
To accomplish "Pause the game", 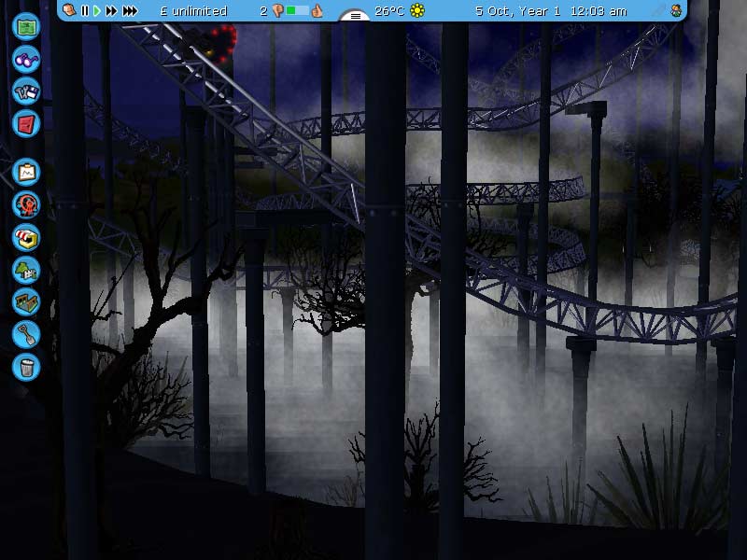I will pos(85,10).
